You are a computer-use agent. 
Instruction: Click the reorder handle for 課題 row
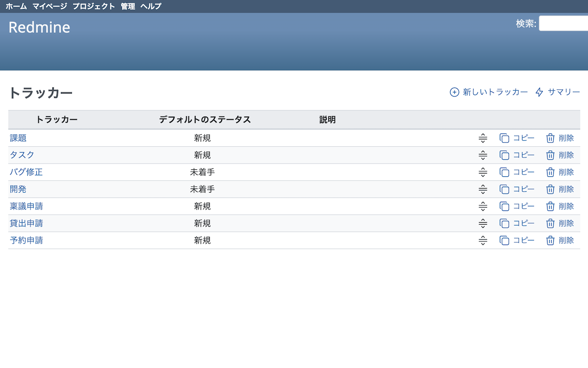pos(483,138)
